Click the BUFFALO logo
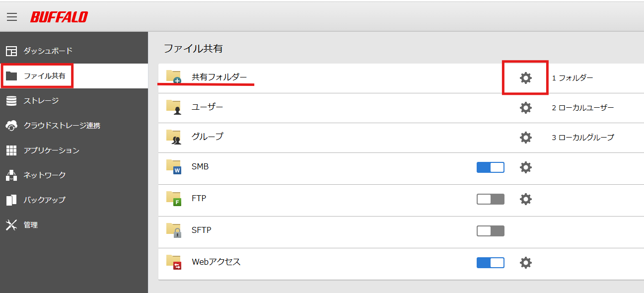644x293 pixels. 59,17
